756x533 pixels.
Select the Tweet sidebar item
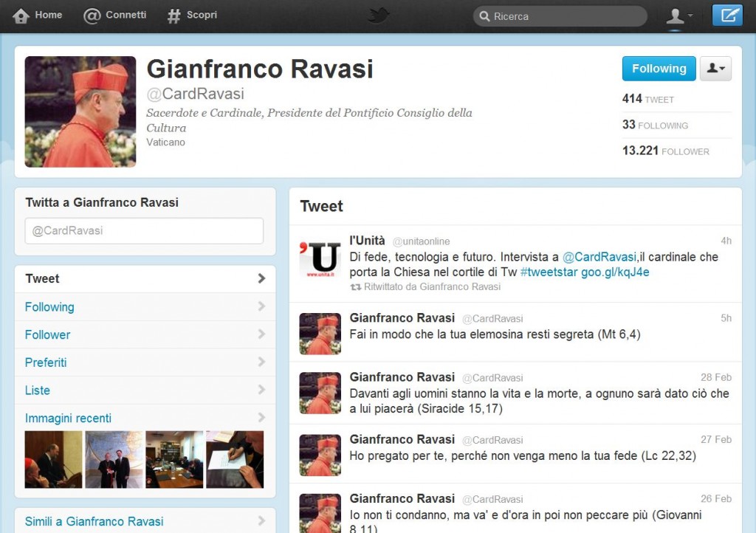(x=145, y=278)
